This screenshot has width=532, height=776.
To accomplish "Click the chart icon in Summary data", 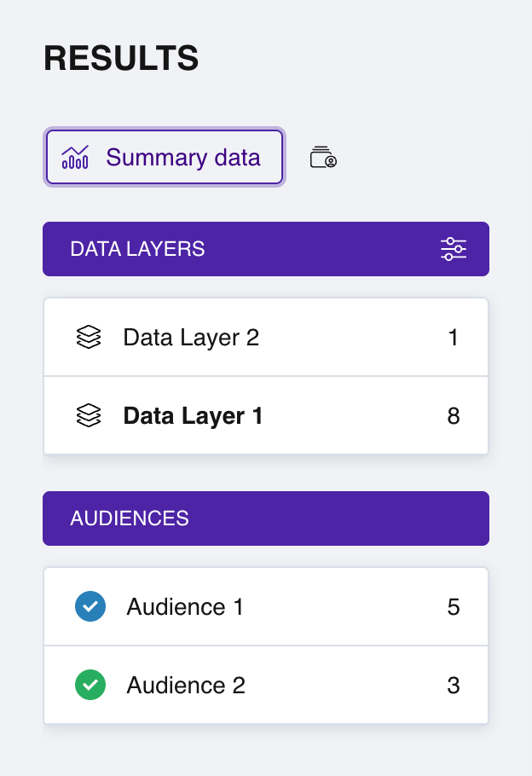I will click(75, 158).
